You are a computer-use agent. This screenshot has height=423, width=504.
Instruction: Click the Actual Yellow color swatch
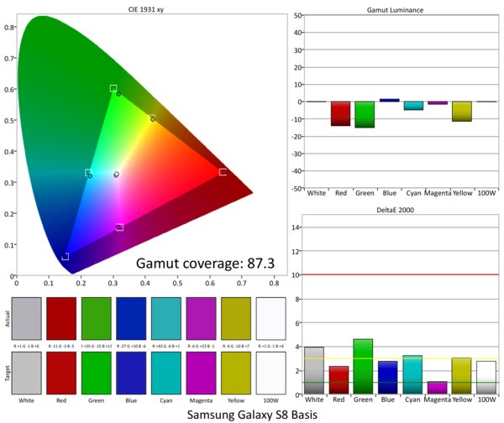pyautogui.click(x=236, y=318)
